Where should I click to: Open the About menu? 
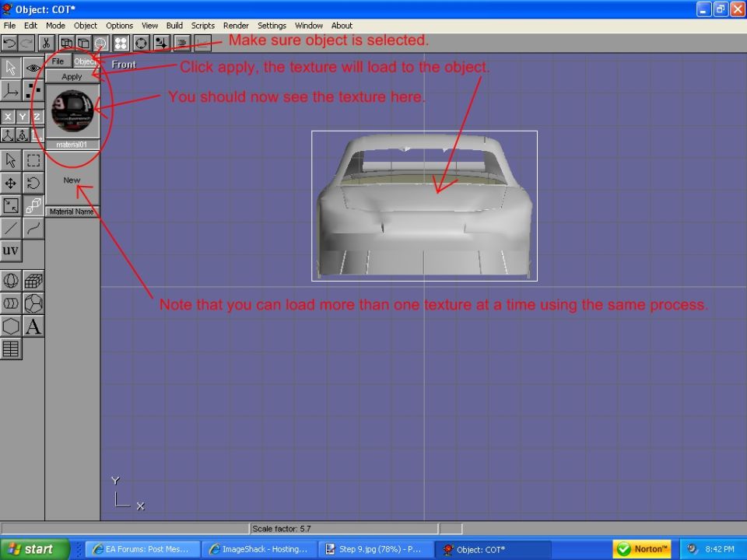coord(342,26)
